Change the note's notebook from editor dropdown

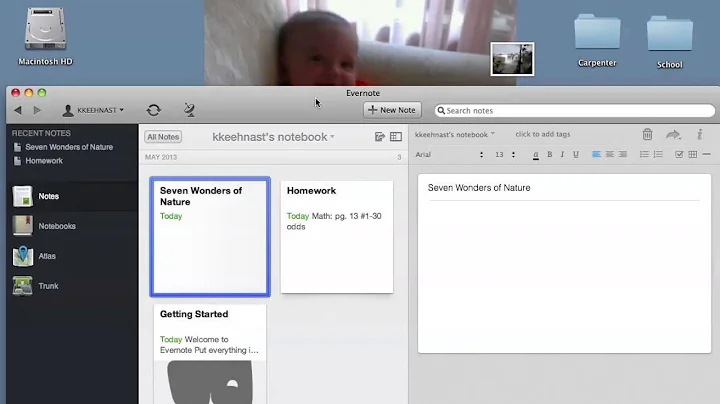[x=455, y=135]
